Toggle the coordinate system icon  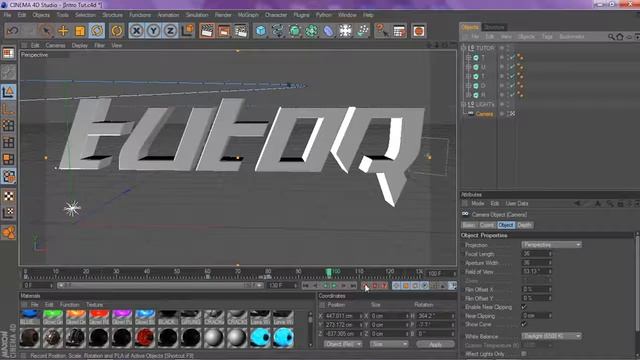click(x=187, y=31)
